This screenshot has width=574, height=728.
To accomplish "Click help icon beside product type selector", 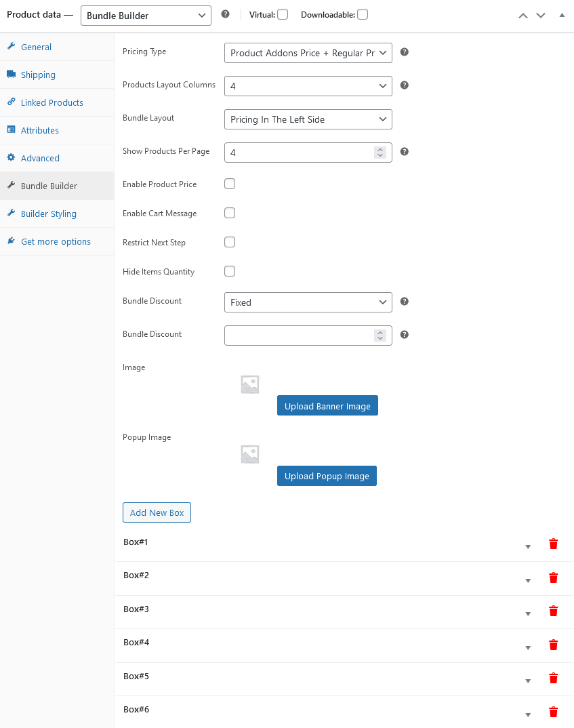I will pyautogui.click(x=225, y=14).
